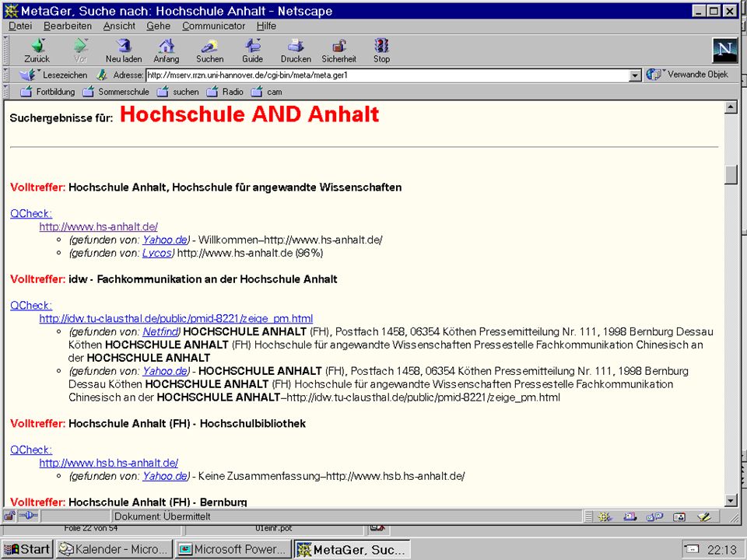Open Sicherheit security info
The image size is (747, 560).
(338, 51)
